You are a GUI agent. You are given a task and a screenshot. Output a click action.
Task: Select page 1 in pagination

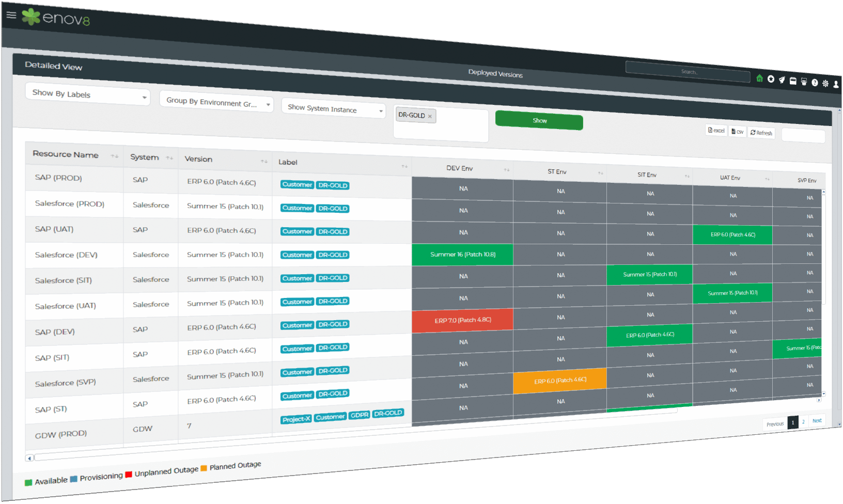[793, 422]
